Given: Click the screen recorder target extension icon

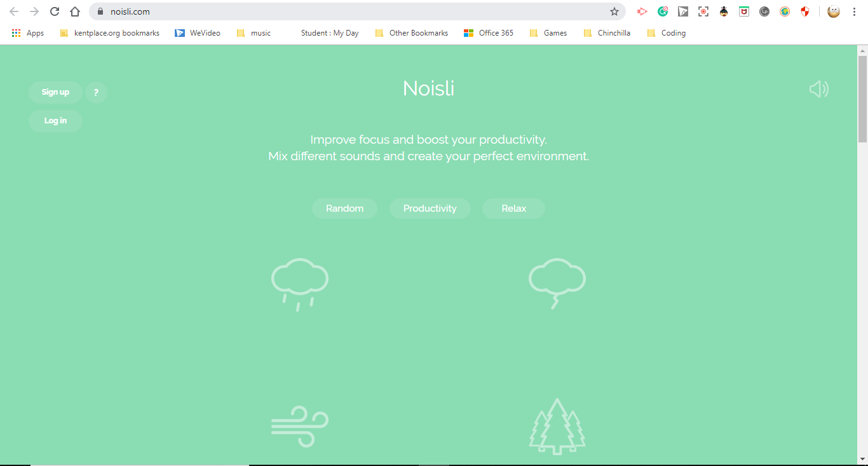Looking at the screenshot, I should pos(703,11).
